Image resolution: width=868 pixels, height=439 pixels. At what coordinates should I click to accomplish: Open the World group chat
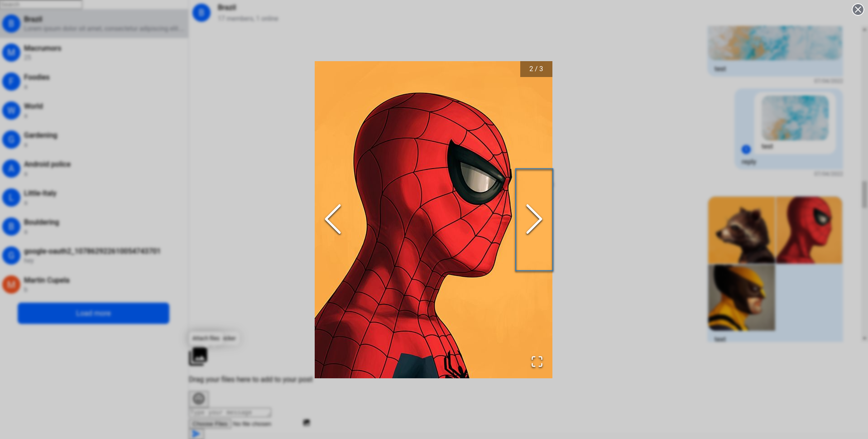[94, 111]
